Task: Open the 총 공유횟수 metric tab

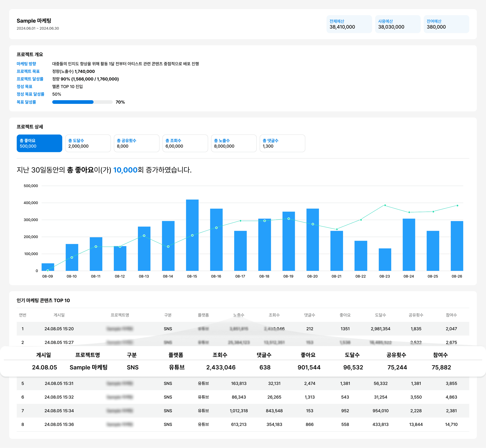Action: coord(136,143)
